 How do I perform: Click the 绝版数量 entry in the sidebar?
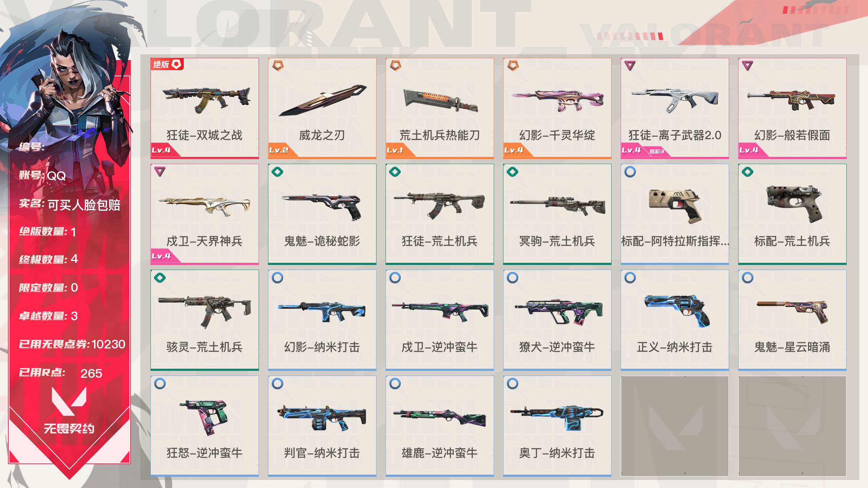click(x=48, y=231)
